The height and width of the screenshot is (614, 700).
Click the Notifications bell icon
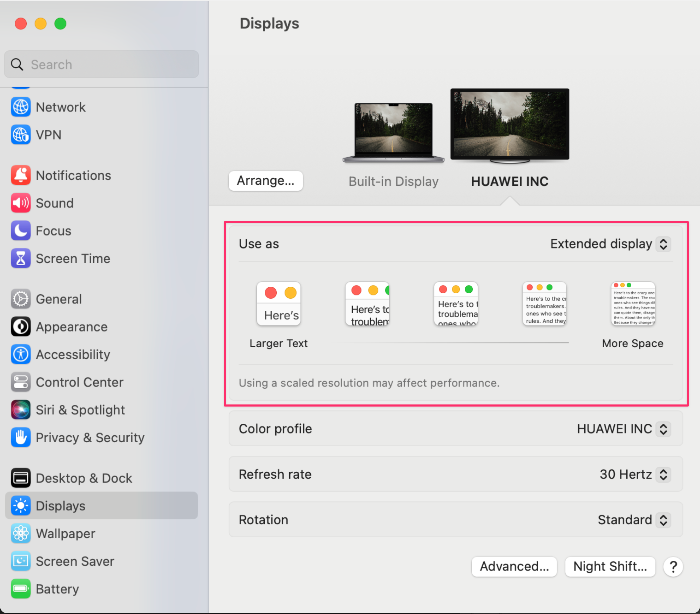(x=21, y=175)
